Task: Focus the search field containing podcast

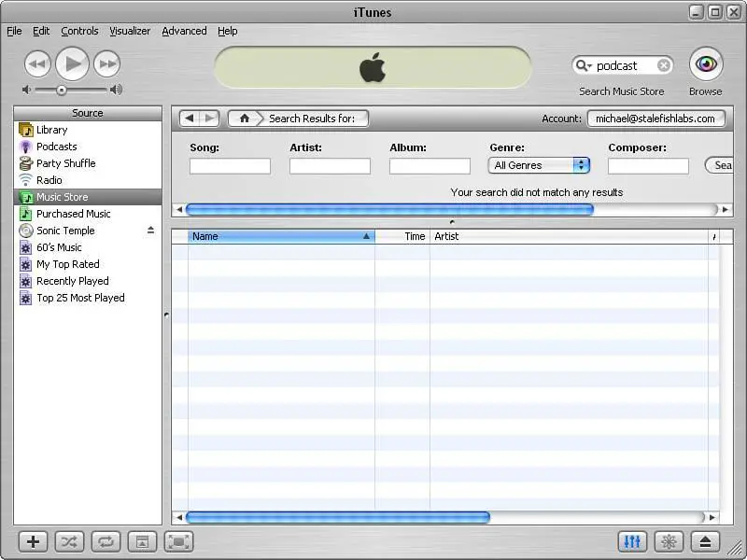Action: click(625, 65)
